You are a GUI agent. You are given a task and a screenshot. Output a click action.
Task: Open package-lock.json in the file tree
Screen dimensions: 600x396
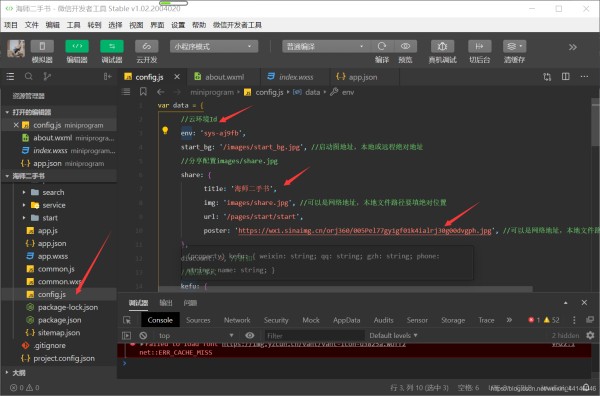(x=68, y=307)
